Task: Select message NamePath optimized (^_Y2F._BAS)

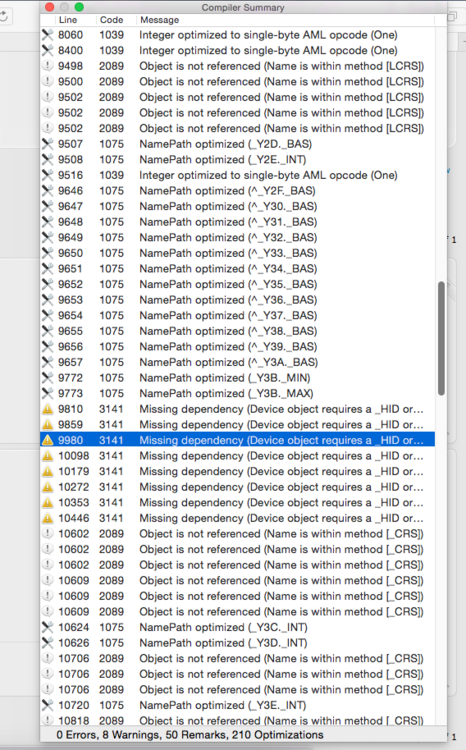Action: pyautogui.click(x=227, y=191)
